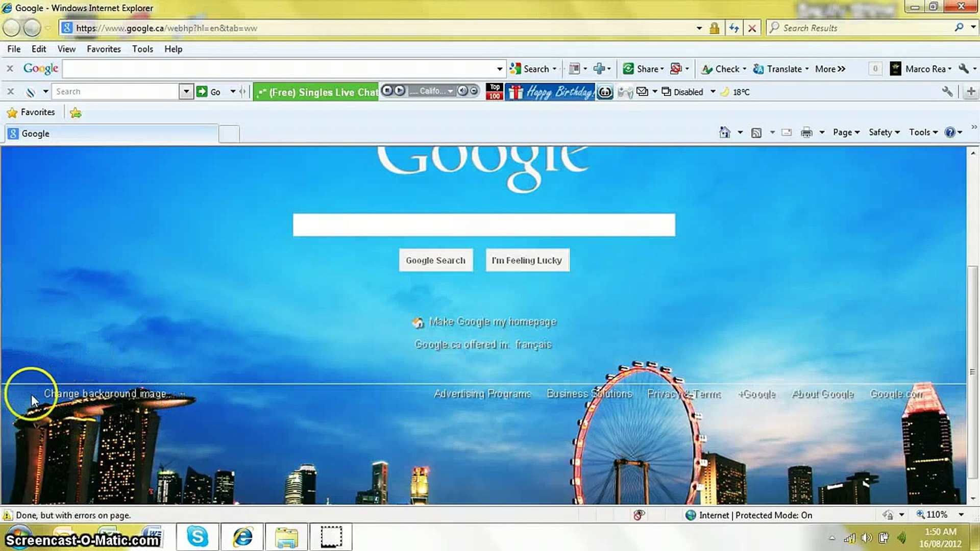Screen dimensions: 980x551
Task: Open the Happy Birthday gift banner
Action: coord(550,92)
